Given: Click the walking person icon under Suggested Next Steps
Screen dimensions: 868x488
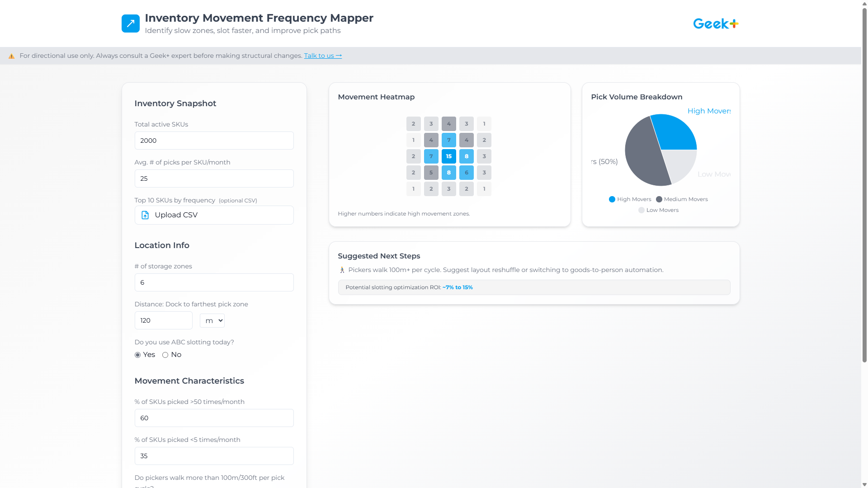Looking at the screenshot, I should 342,270.
